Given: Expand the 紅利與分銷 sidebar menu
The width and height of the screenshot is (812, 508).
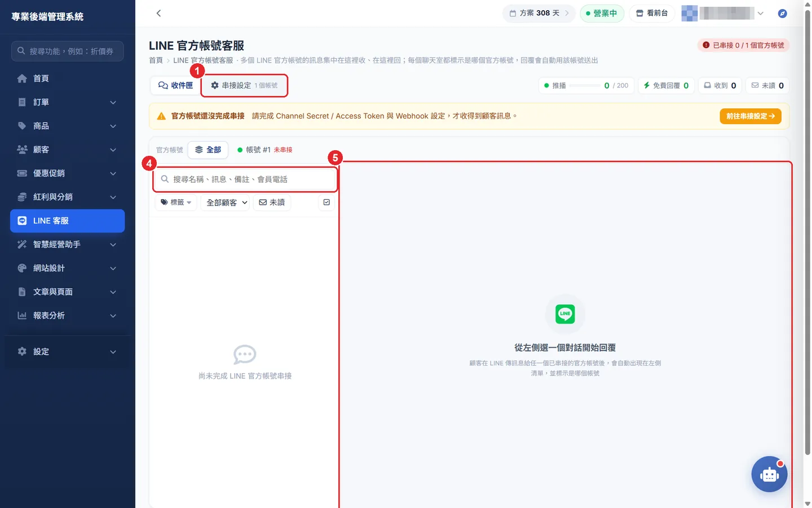Looking at the screenshot, I should click(x=67, y=197).
